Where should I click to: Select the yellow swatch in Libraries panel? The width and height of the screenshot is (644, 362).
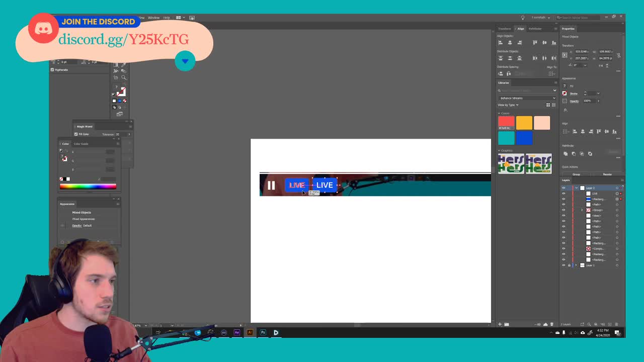click(x=524, y=122)
